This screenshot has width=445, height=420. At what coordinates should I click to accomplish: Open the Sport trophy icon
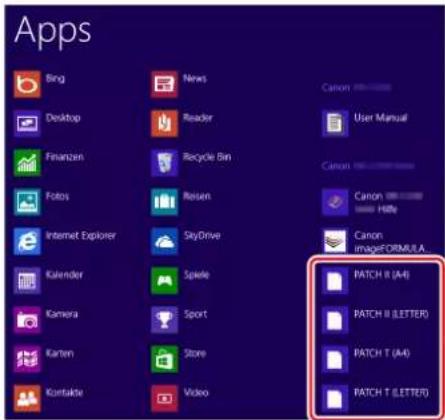coord(164,320)
